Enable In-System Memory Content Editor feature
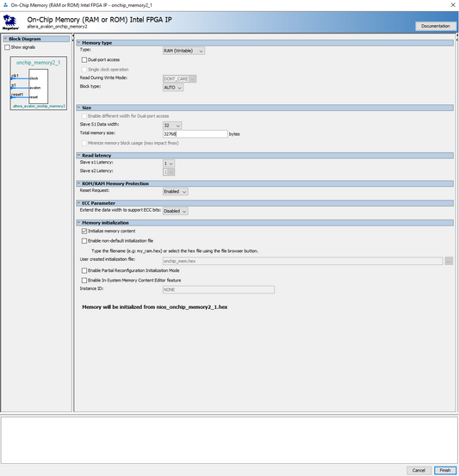Viewport: 459px width, 476px height. pos(84,281)
